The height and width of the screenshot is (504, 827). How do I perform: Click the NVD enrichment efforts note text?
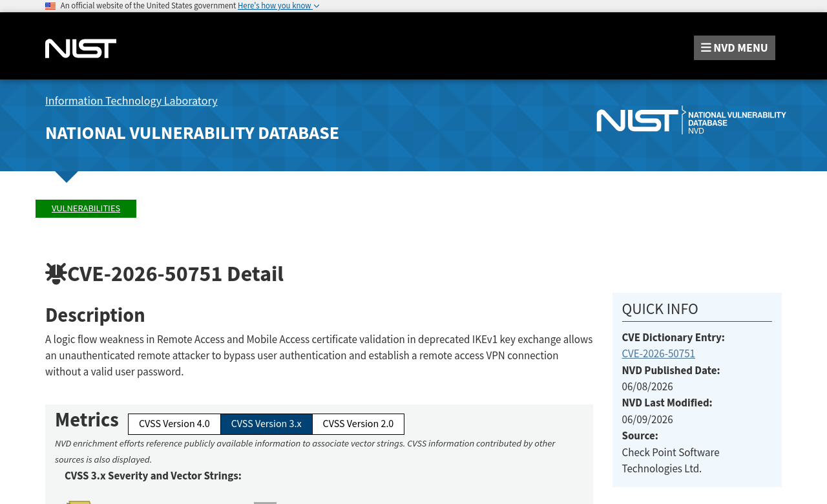pos(305,452)
